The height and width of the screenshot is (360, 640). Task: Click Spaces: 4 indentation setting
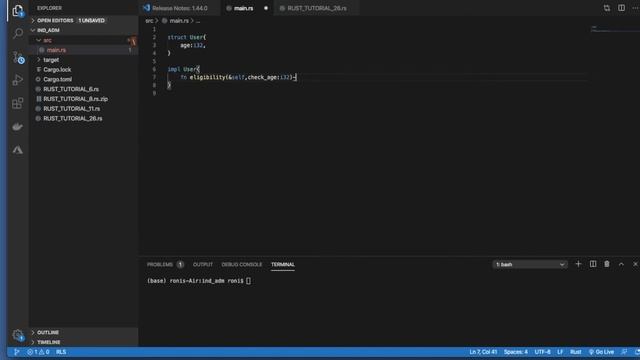pyautogui.click(x=516, y=352)
